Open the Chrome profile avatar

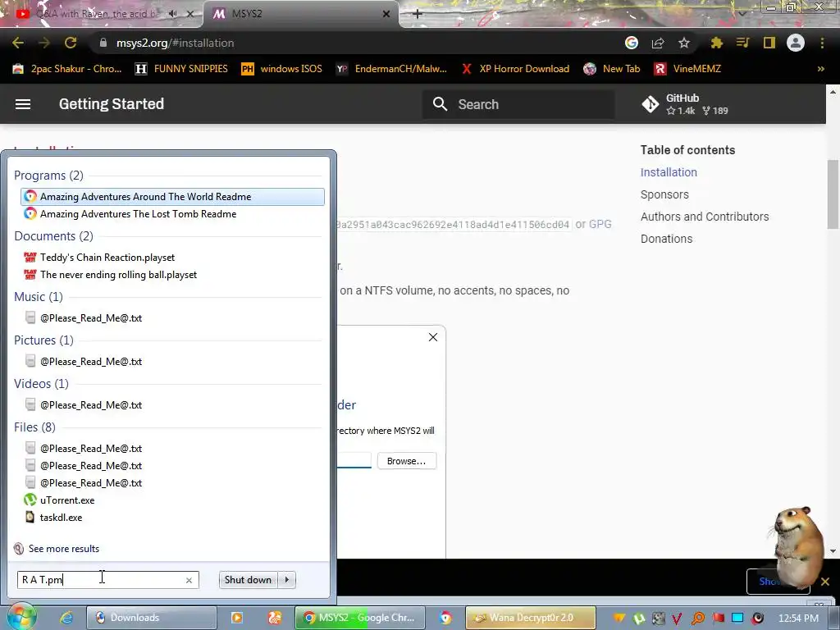click(x=796, y=43)
